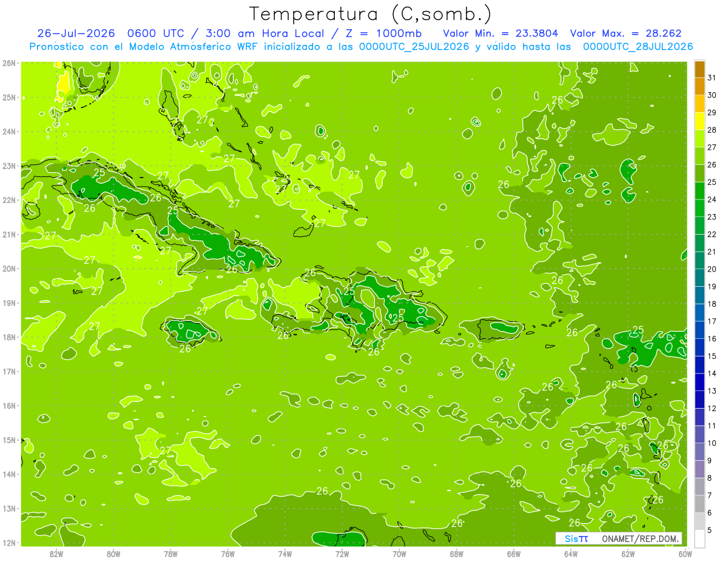The image size is (728, 562).
Task: Click the "Valor Min. = 23.3804" value
Action: coord(500,33)
